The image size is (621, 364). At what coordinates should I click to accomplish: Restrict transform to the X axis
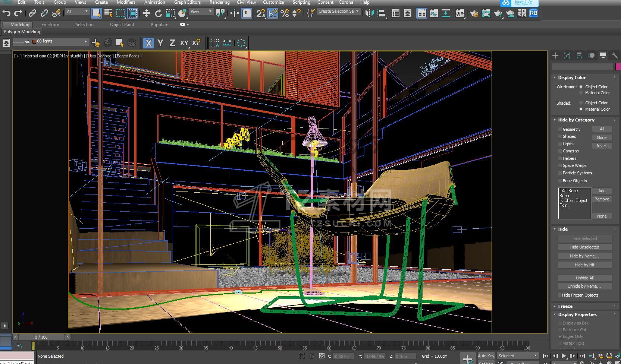point(148,43)
